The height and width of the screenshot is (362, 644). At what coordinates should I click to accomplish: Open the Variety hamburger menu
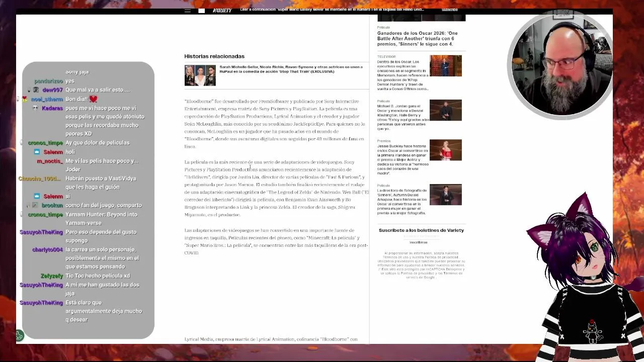[x=187, y=10]
